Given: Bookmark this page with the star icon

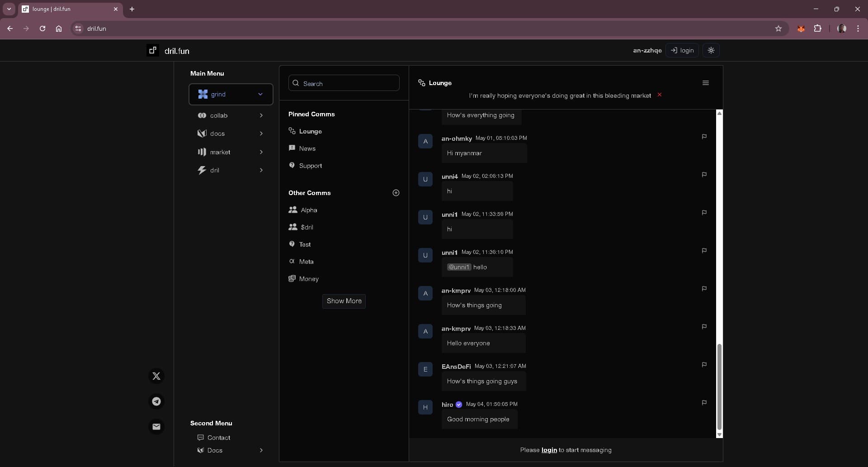Looking at the screenshot, I should click(x=778, y=29).
